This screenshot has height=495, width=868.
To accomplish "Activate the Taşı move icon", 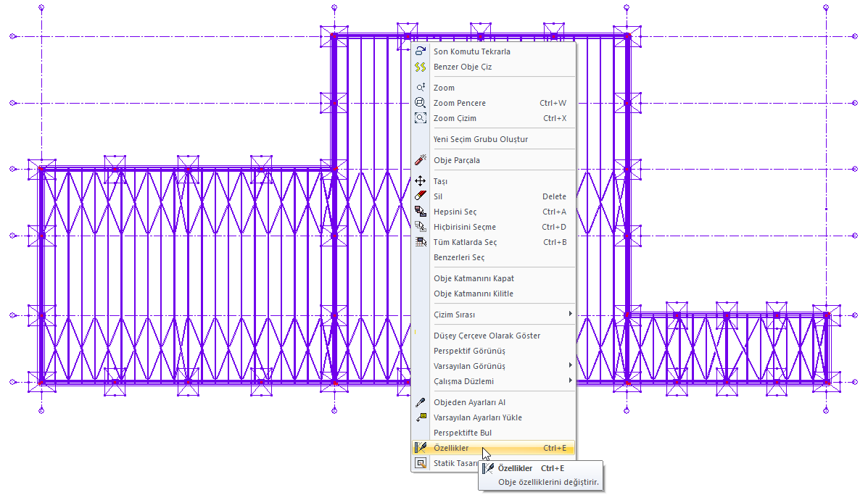I will (x=421, y=181).
